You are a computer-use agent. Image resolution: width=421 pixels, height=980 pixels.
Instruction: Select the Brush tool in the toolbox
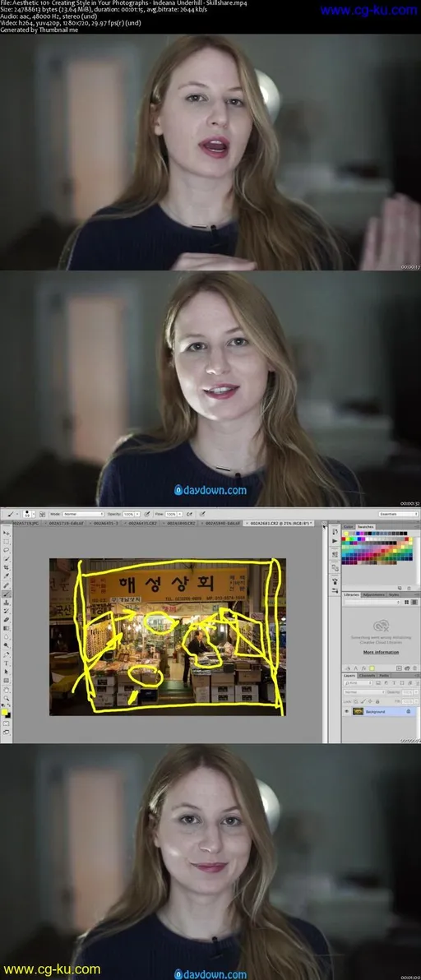7,594
